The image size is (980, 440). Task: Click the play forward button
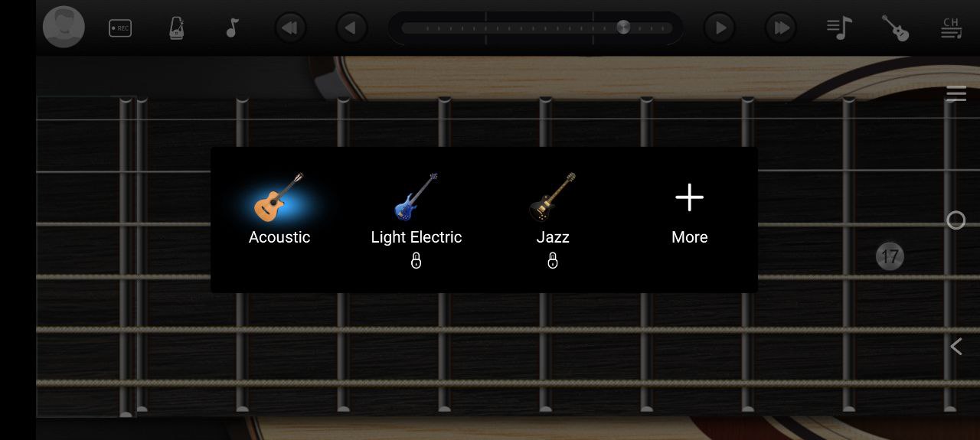(720, 28)
